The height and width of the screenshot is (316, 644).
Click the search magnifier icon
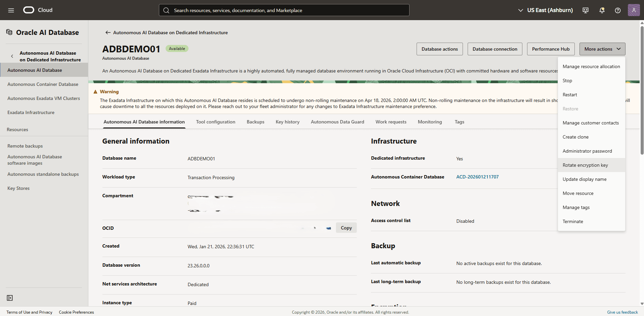[x=166, y=10]
